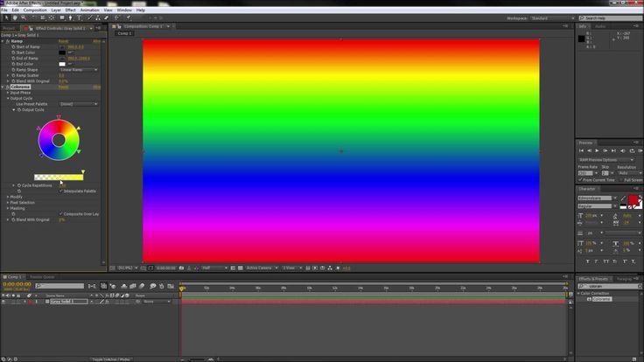
Task: Open the Composition menu
Action: (35, 10)
